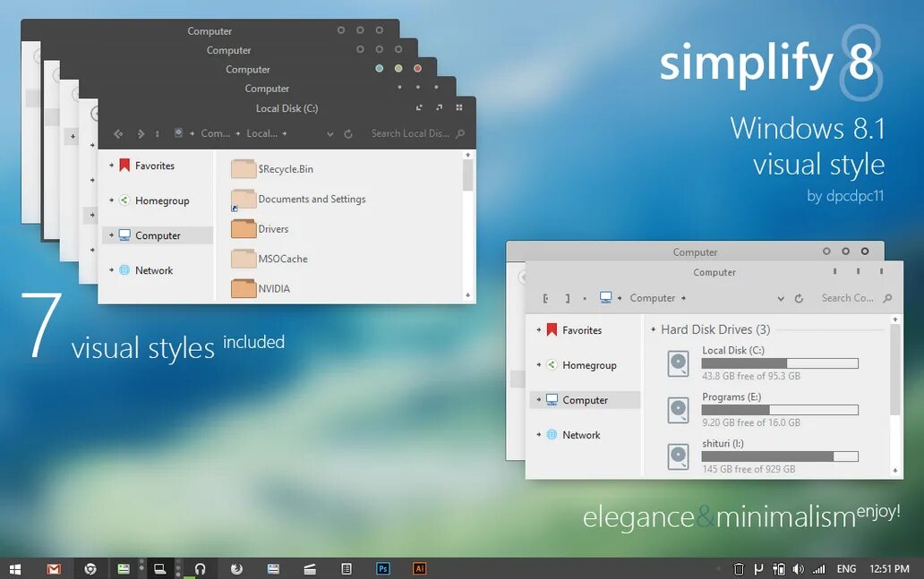Click the Search Local Dis... field
The image size is (924, 579).
pos(410,133)
